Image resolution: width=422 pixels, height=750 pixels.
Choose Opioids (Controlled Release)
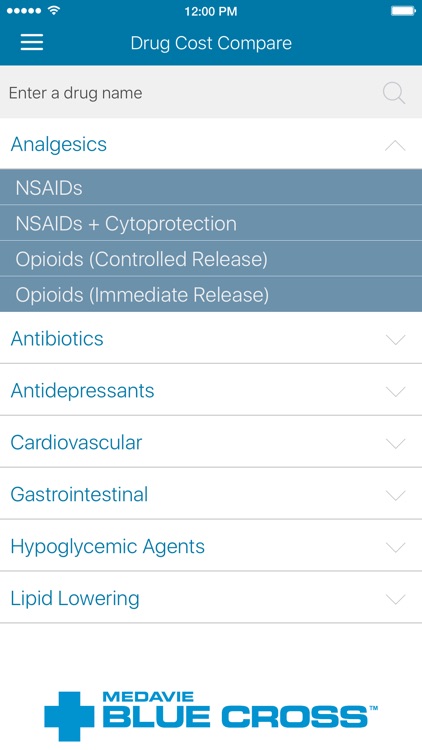tap(211, 259)
